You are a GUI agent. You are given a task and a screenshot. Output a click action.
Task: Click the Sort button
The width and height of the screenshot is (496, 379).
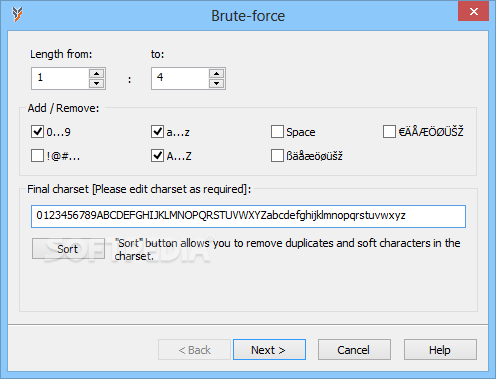[x=68, y=248]
